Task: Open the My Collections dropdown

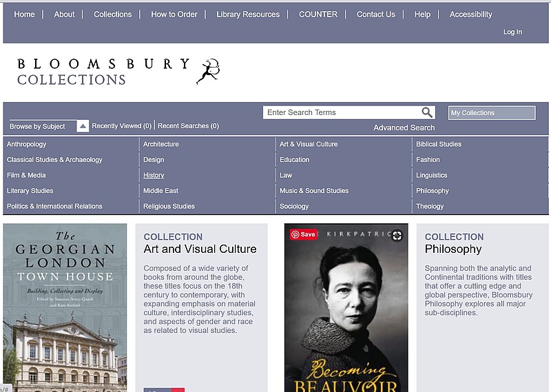Action: (492, 113)
